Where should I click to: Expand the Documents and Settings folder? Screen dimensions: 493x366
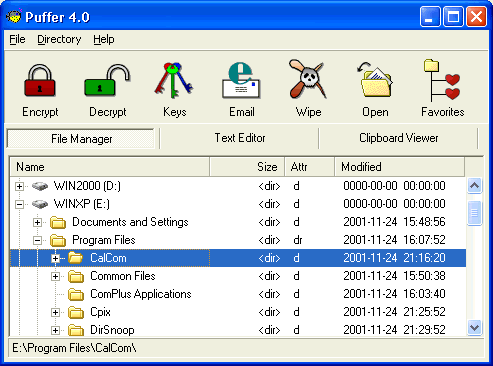pos(37,222)
